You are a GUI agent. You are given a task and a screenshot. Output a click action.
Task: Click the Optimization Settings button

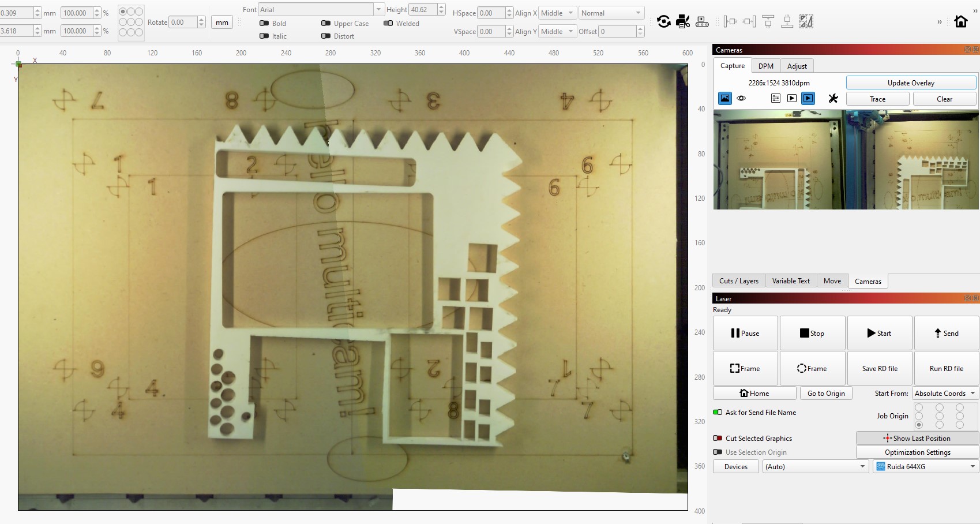(x=917, y=452)
